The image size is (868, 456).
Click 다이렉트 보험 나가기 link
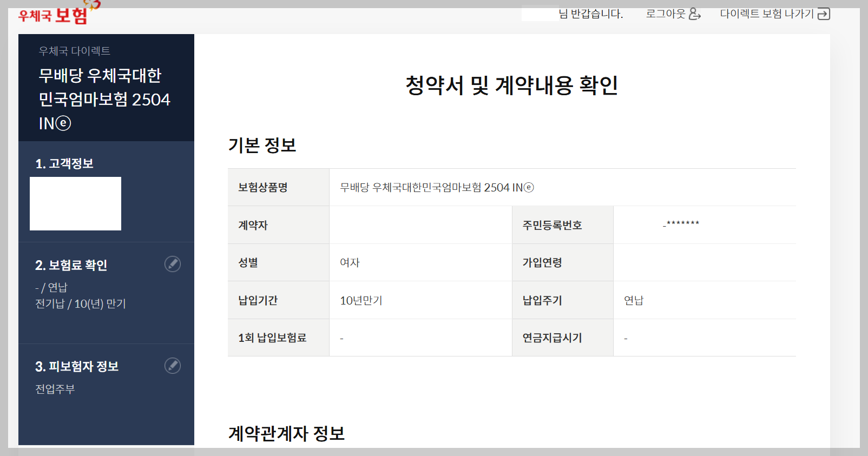[767, 14]
